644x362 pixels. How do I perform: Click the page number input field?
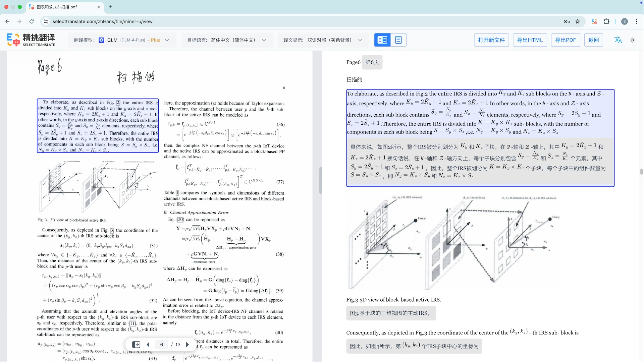click(x=162, y=345)
